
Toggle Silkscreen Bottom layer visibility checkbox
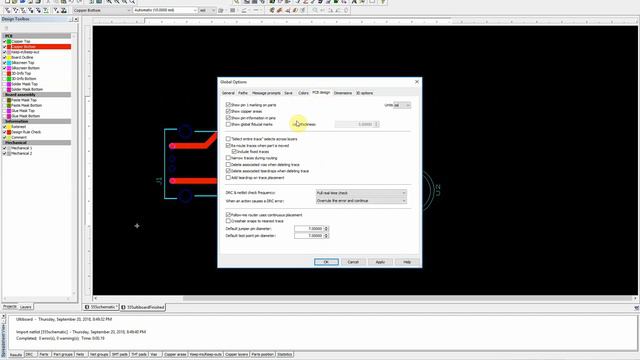pyautogui.click(x=4, y=68)
